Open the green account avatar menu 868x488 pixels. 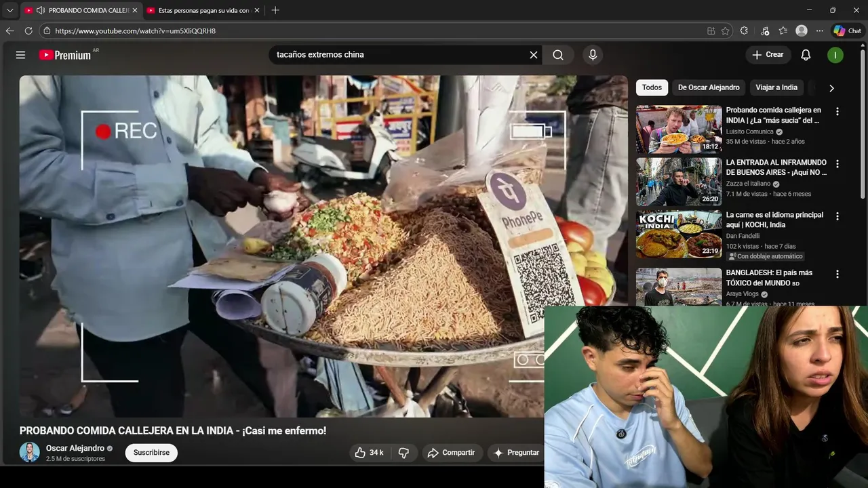[835, 55]
